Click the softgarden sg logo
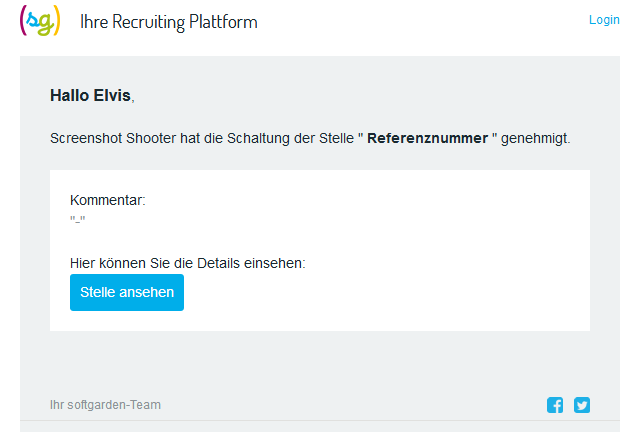The height and width of the screenshot is (432, 644). pos(40,21)
